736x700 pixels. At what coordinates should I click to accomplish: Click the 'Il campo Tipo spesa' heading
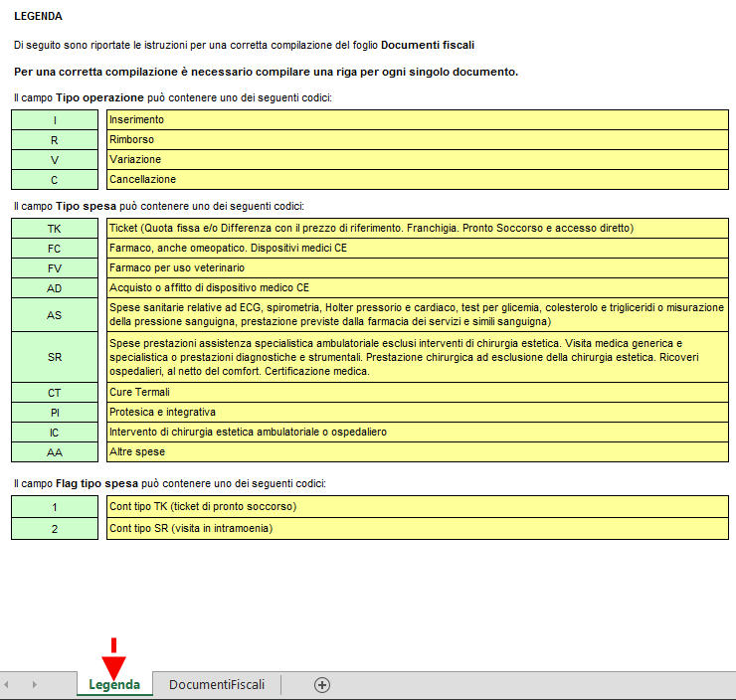point(159,206)
